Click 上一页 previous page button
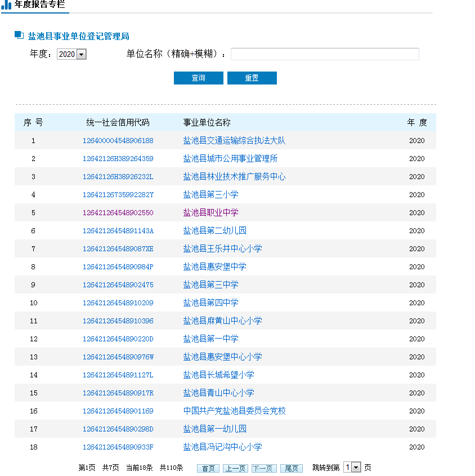The width and height of the screenshot is (475, 476). (235, 469)
